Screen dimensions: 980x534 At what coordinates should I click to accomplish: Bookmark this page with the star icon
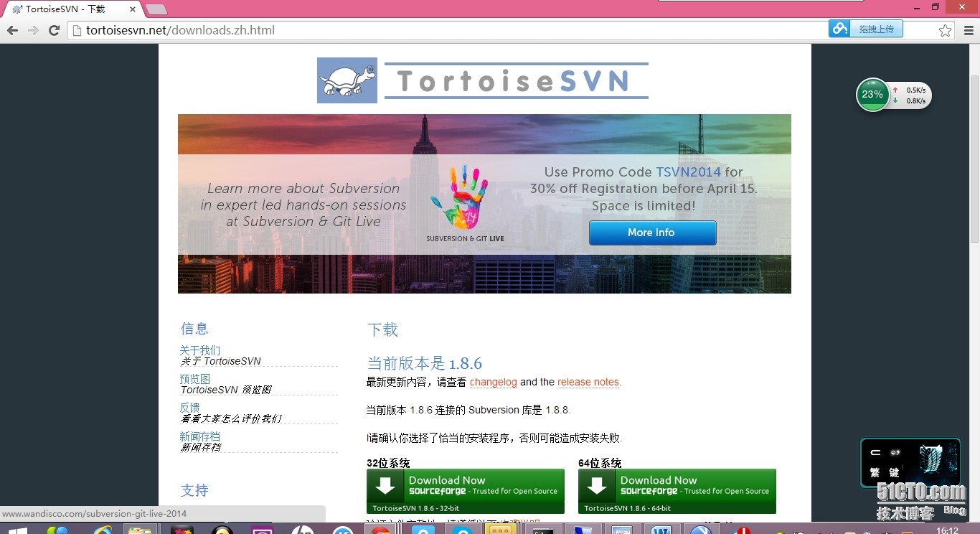(x=945, y=30)
